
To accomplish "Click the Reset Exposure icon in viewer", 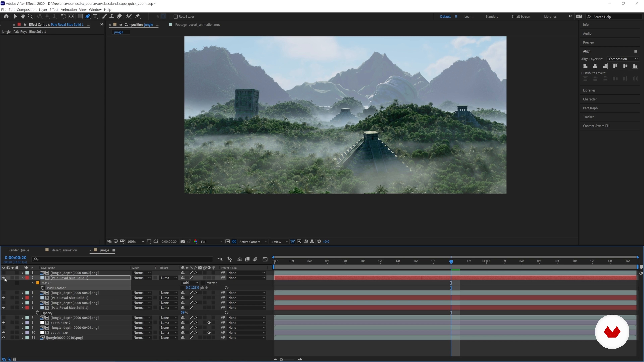I will [319, 242].
